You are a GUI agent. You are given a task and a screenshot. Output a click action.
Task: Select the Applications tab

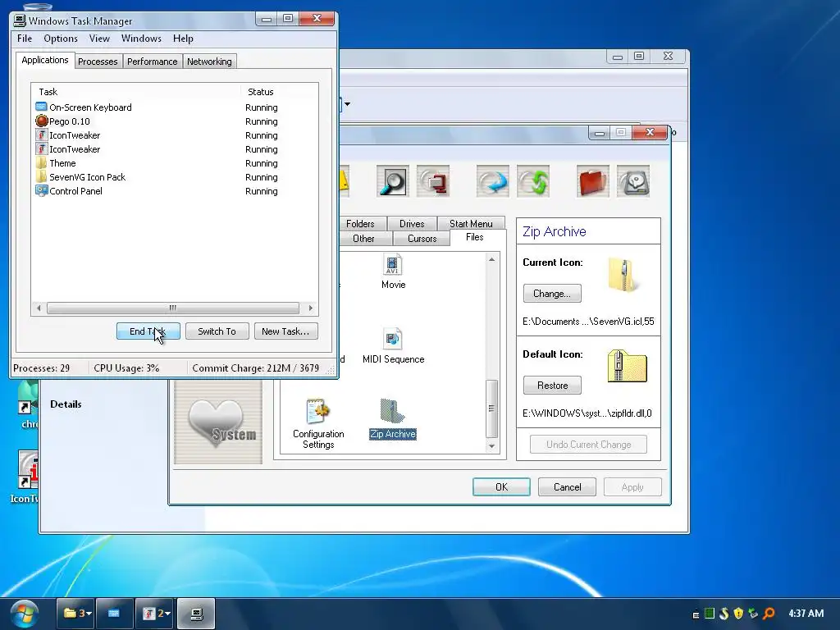(45, 60)
